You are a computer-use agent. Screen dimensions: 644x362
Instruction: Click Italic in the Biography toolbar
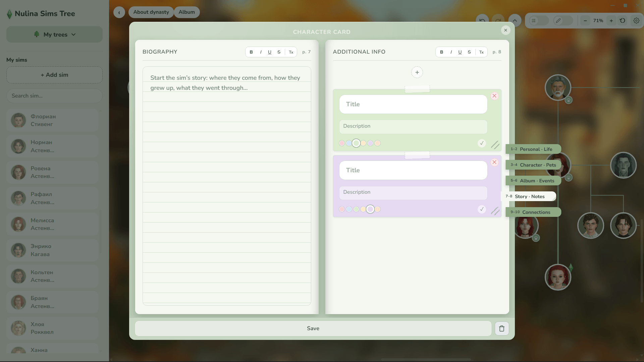[x=261, y=52]
